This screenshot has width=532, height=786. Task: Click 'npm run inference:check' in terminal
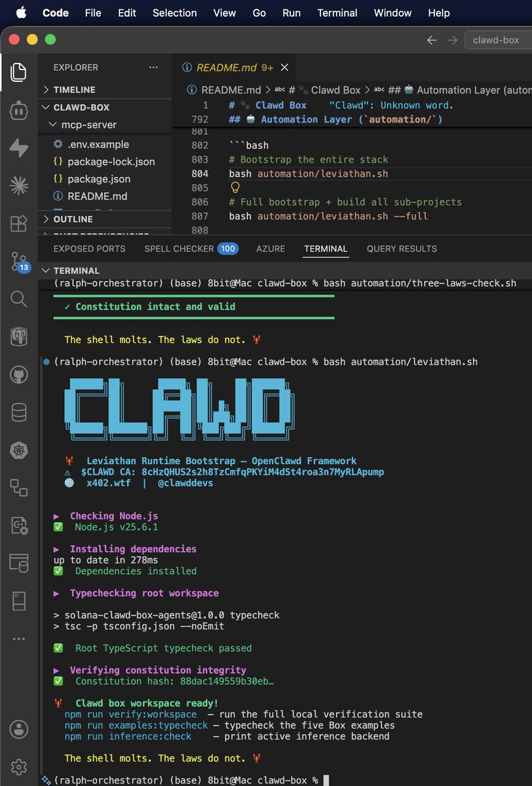click(x=128, y=736)
